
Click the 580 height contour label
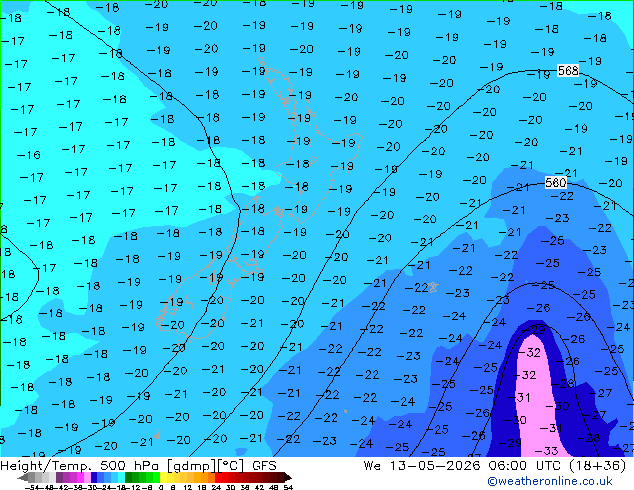tap(556, 183)
